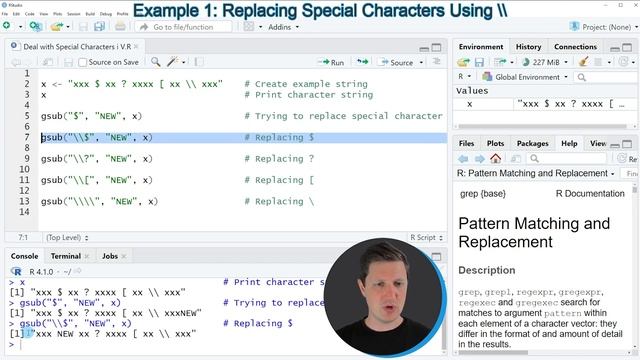Open the Debug menu
The width and height of the screenshot is (640, 360).
tap(106, 14)
